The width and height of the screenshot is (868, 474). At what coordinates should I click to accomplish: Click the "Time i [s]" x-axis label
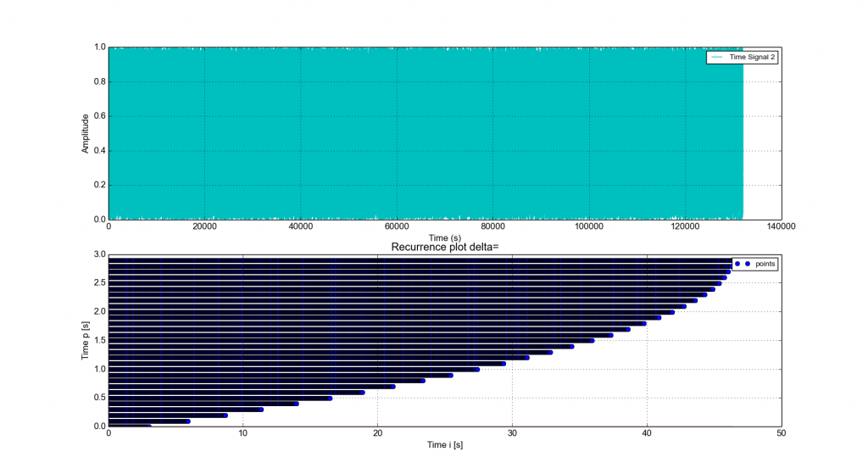click(445, 444)
